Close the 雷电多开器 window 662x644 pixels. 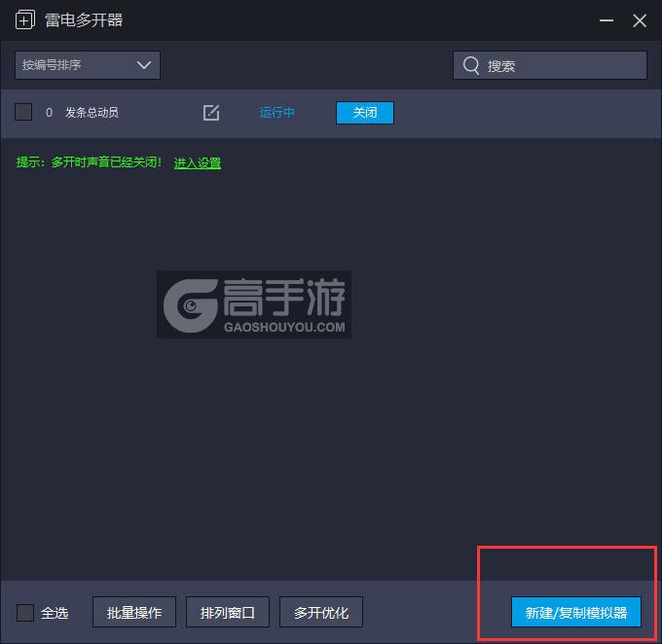(640, 20)
